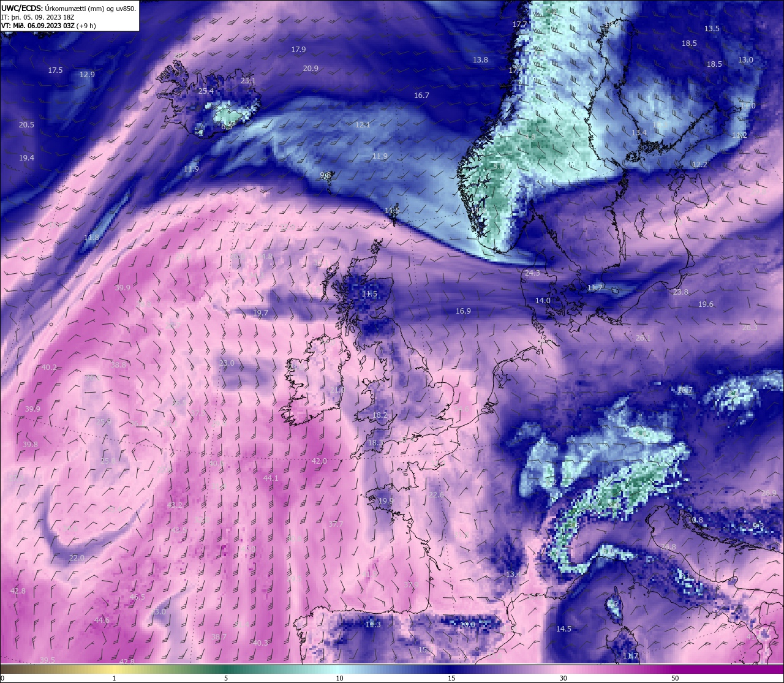Click the title 'UWC/ECDS: Úrkomumætti (mm) og uv850.'

coord(69,9)
